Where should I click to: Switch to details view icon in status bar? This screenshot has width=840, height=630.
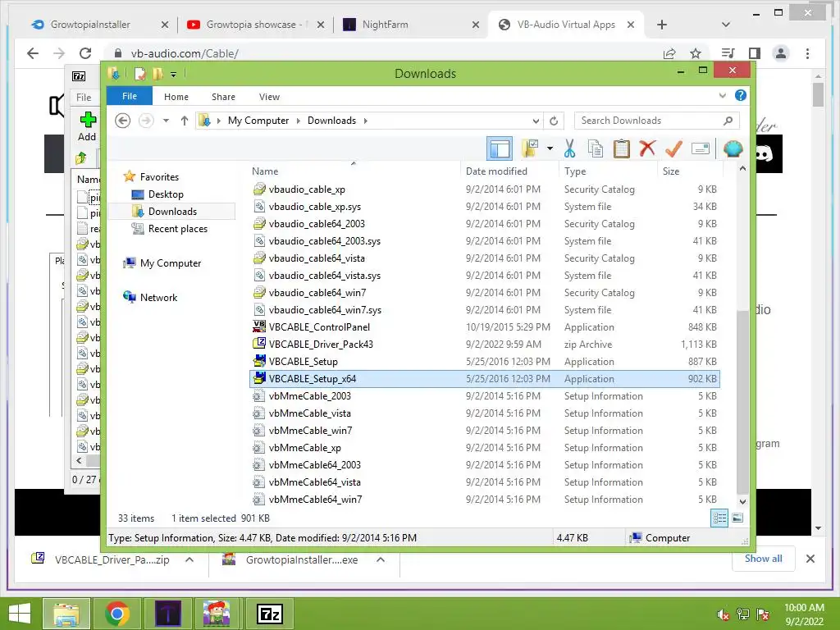pos(719,518)
